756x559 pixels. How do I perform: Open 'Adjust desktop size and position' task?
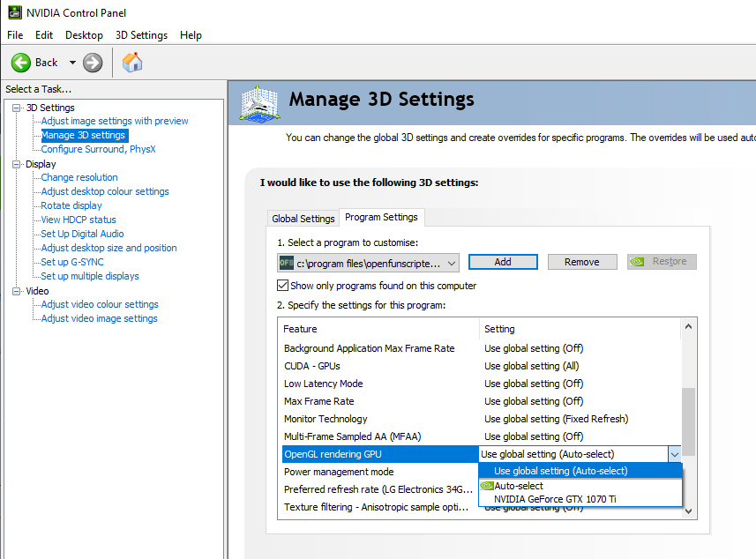(x=109, y=248)
